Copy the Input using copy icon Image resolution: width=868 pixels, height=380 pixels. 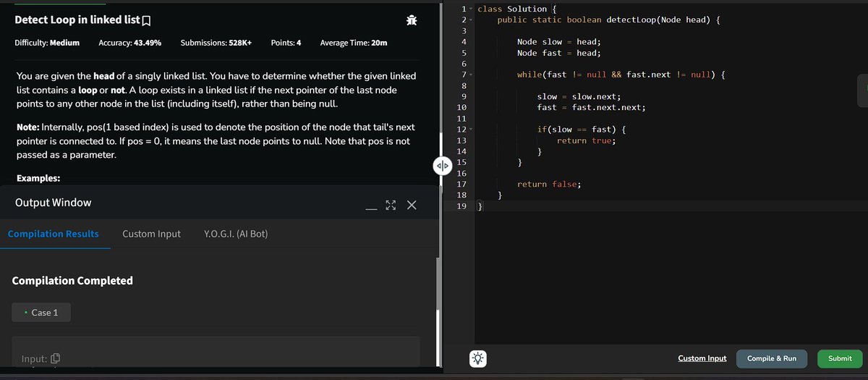tap(55, 359)
